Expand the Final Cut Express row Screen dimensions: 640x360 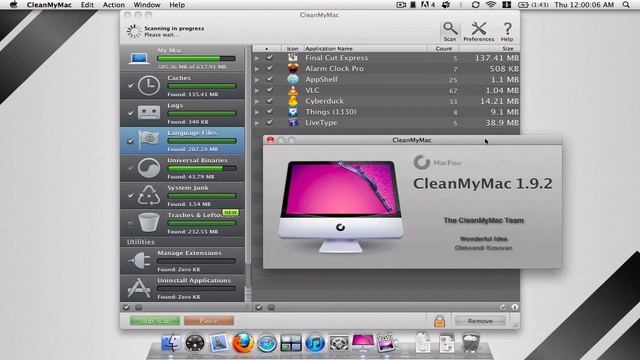[257, 58]
